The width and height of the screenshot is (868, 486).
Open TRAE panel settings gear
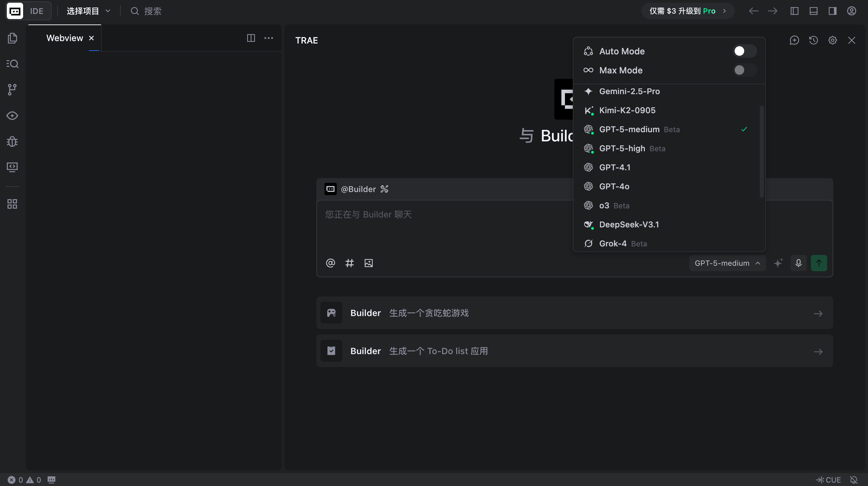[x=832, y=40]
